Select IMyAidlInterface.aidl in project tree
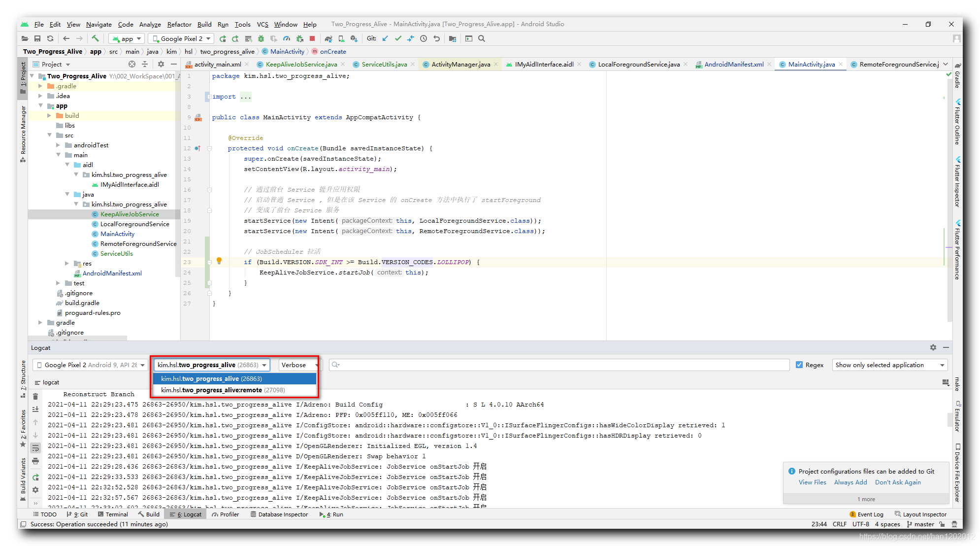The height and width of the screenshot is (546, 980). (x=129, y=184)
